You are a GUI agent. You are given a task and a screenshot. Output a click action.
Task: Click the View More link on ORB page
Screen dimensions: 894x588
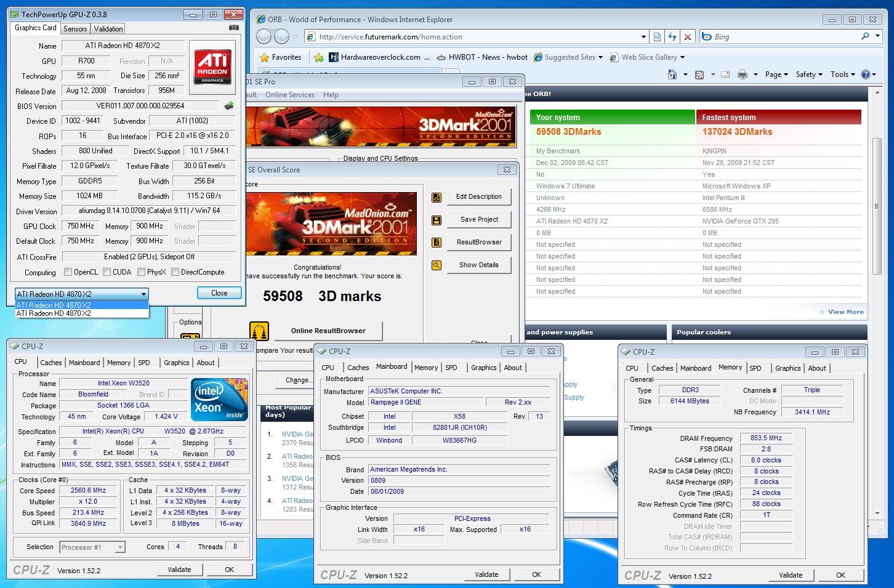(x=846, y=312)
